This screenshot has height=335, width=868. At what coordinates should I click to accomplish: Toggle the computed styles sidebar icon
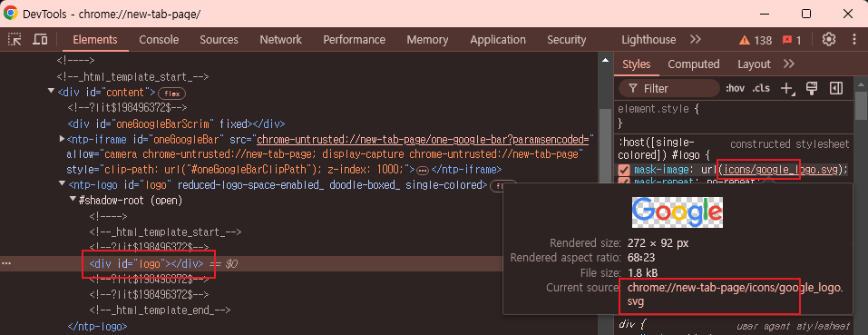coord(836,88)
